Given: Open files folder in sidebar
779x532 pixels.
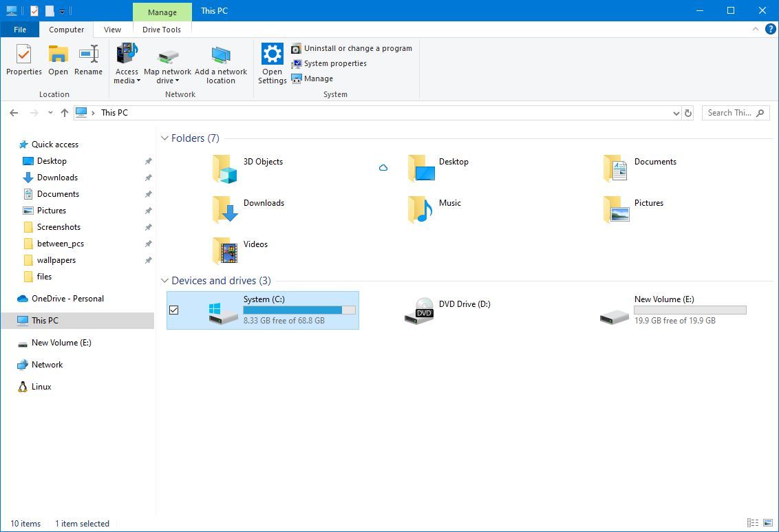Looking at the screenshot, I should (44, 276).
